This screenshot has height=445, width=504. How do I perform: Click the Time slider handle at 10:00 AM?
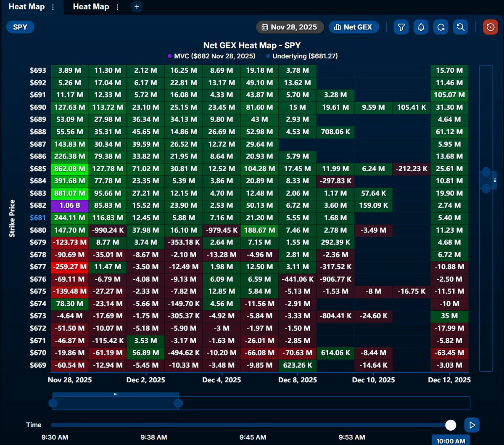(x=451, y=425)
